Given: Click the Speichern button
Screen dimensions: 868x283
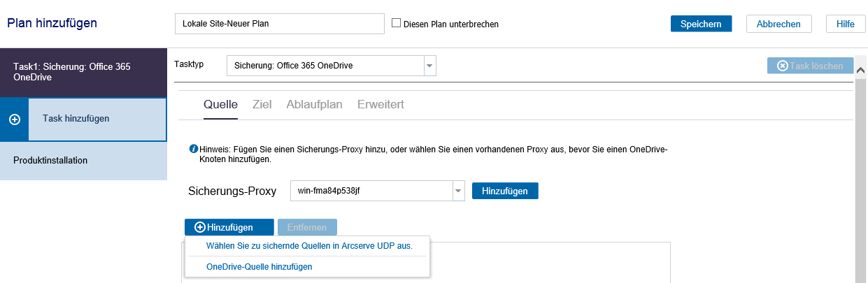Looking at the screenshot, I should click(x=701, y=23).
